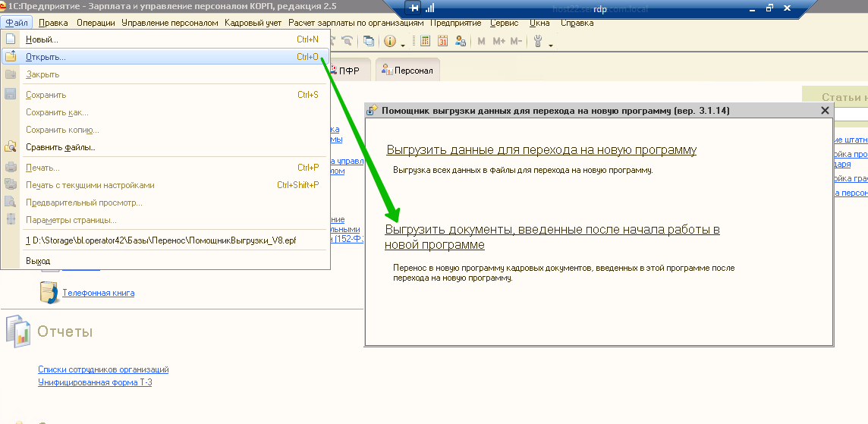
Task: Choose Открыть... in the File menu
Action: click(165, 56)
